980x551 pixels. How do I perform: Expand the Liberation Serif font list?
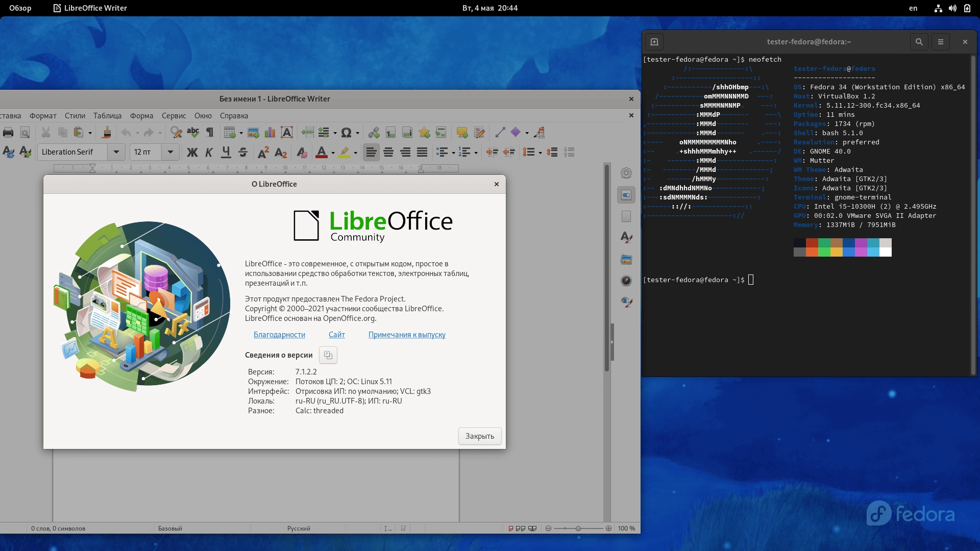tap(116, 152)
